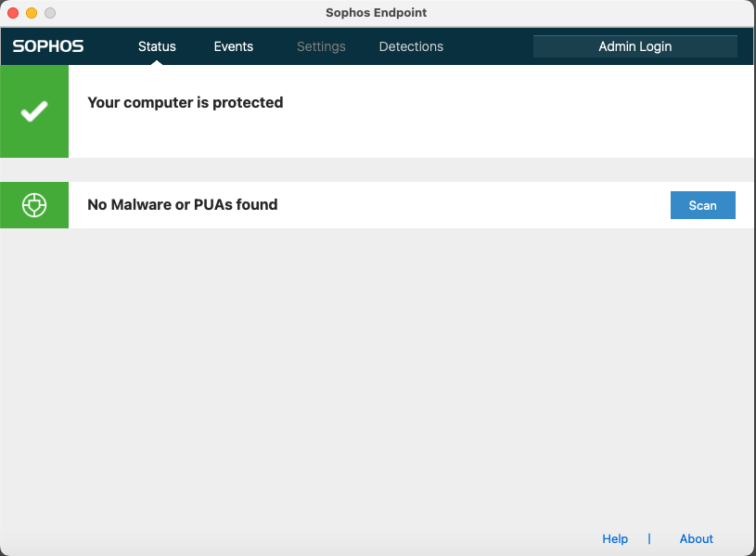Click the green zoom button on the title bar

tap(50, 13)
